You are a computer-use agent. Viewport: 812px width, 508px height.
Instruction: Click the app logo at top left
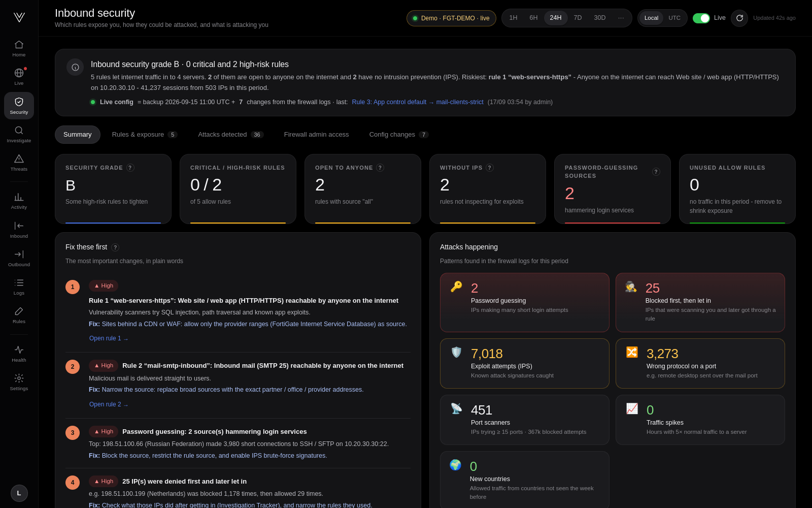(19, 17)
